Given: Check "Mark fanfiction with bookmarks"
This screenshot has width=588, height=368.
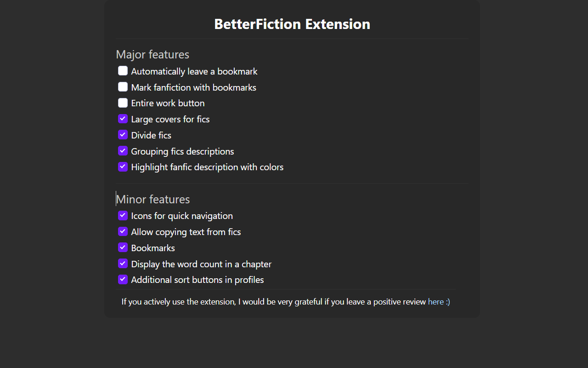Looking at the screenshot, I should 123,86.
